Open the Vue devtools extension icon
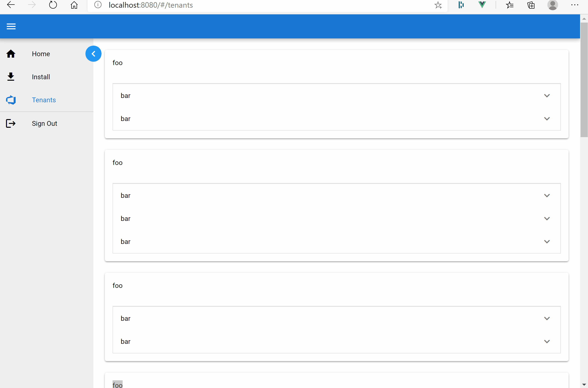Image resolution: width=588 pixels, height=388 pixels. pos(482,5)
